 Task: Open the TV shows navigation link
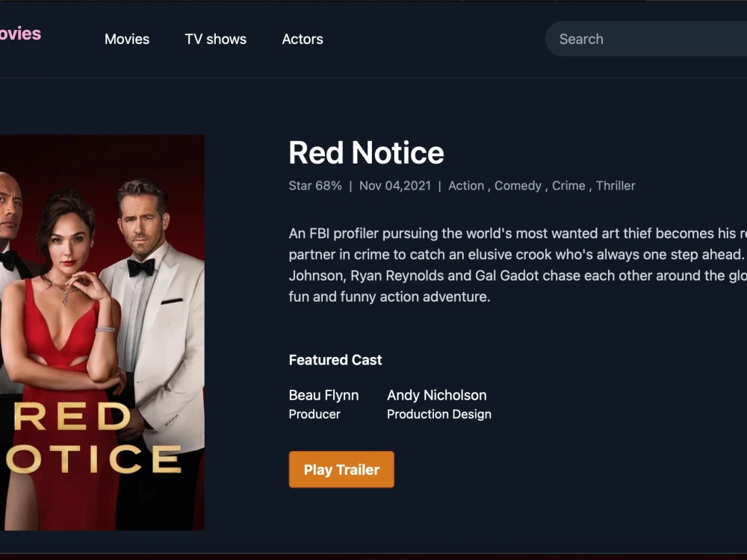point(215,39)
